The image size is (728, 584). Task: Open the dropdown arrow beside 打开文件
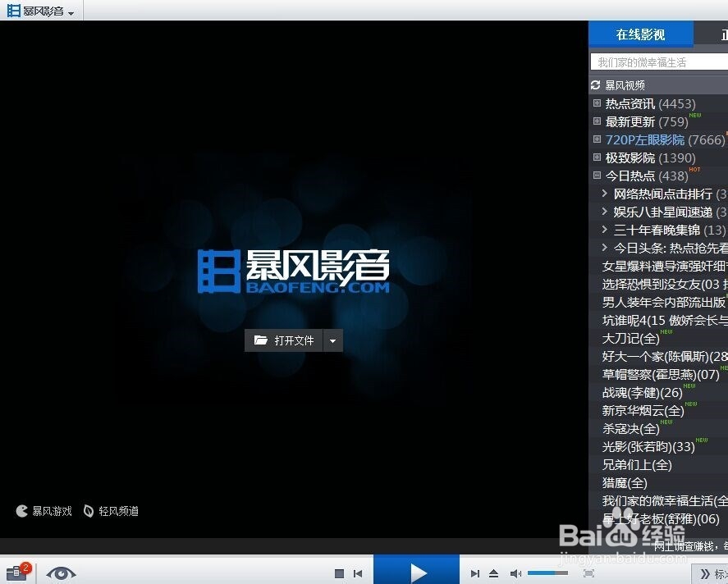tap(333, 340)
